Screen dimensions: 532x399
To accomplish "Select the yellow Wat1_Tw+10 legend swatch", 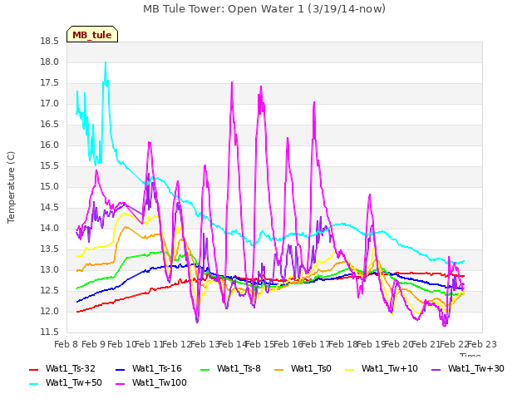I will (350, 369).
